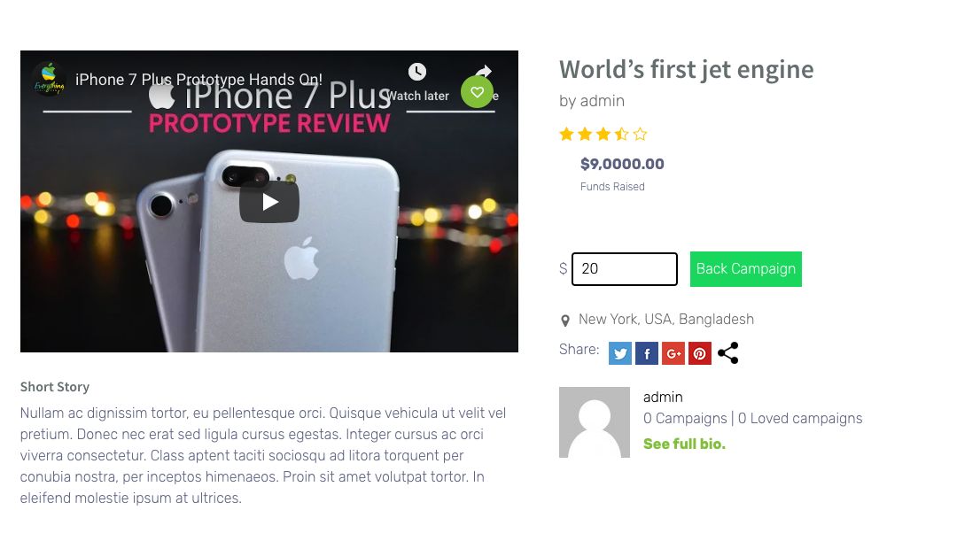980x541 pixels.
Task: Open the generic share options icon
Action: pyautogui.click(x=728, y=353)
